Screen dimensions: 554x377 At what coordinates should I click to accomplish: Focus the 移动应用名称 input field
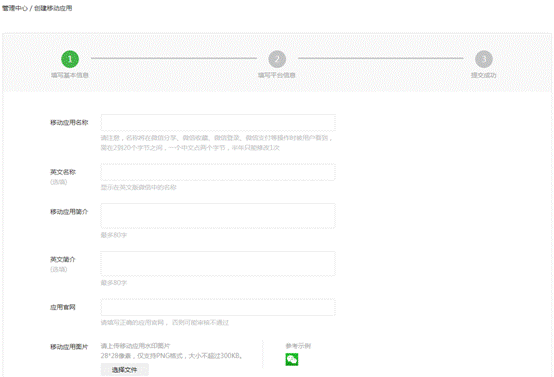coord(218,123)
